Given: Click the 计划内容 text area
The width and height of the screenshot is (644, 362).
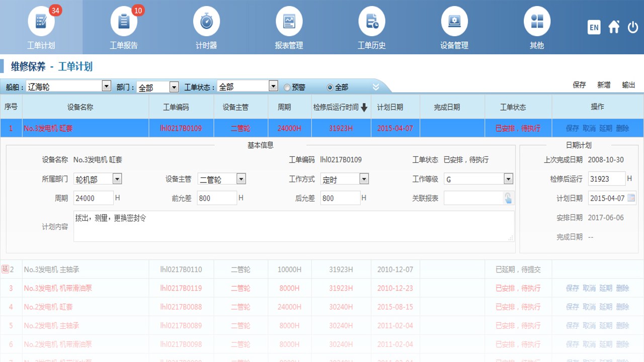Looking at the screenshot, I should click(x=294, y=226).
